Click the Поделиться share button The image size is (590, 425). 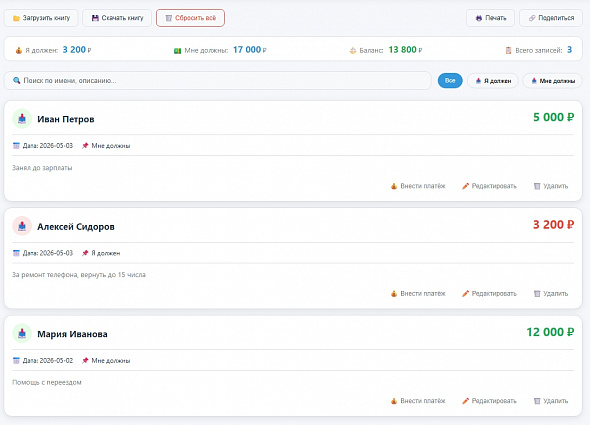(551, 18)
